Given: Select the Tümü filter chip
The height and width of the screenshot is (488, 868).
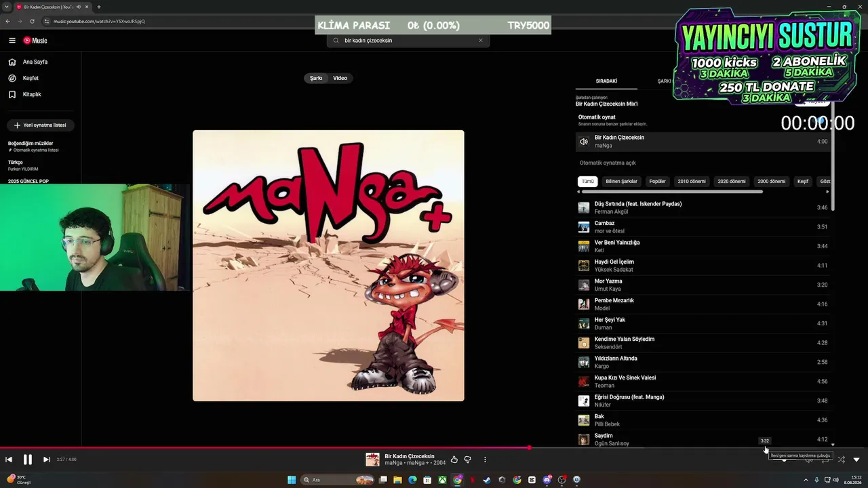Looking at the screenshot, I should [x=588, y=182].
